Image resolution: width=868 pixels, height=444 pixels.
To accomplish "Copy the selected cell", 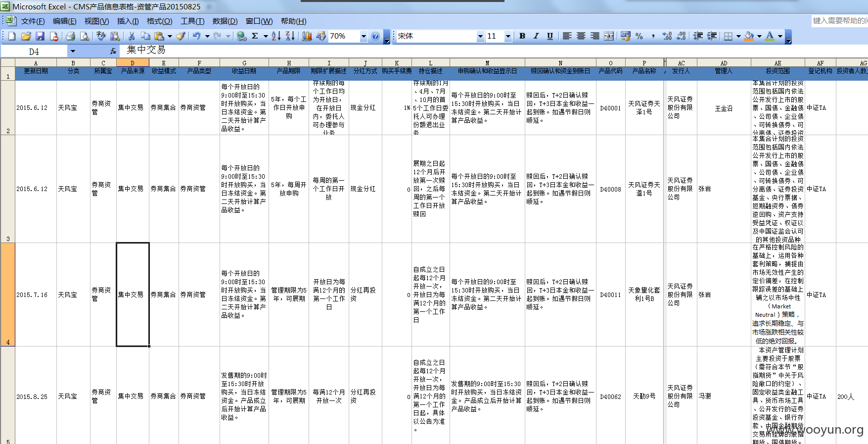I will click(145, 36).
